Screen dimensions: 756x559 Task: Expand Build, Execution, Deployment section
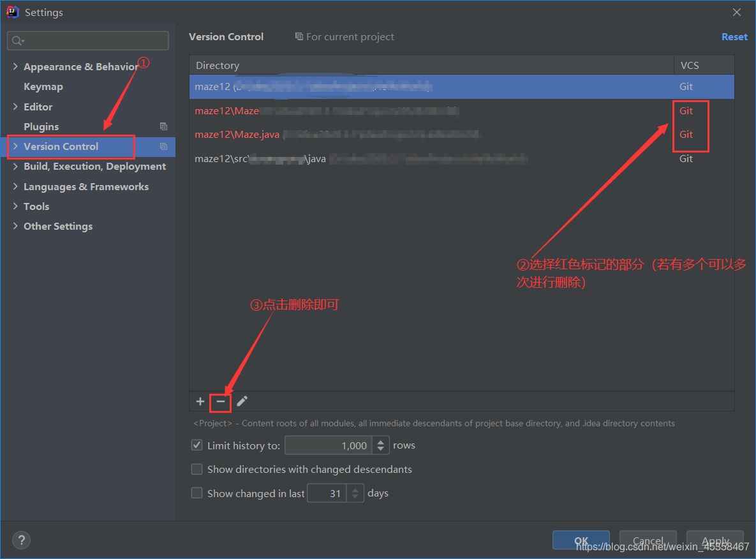pyautogui.click(x=15, y=166)
